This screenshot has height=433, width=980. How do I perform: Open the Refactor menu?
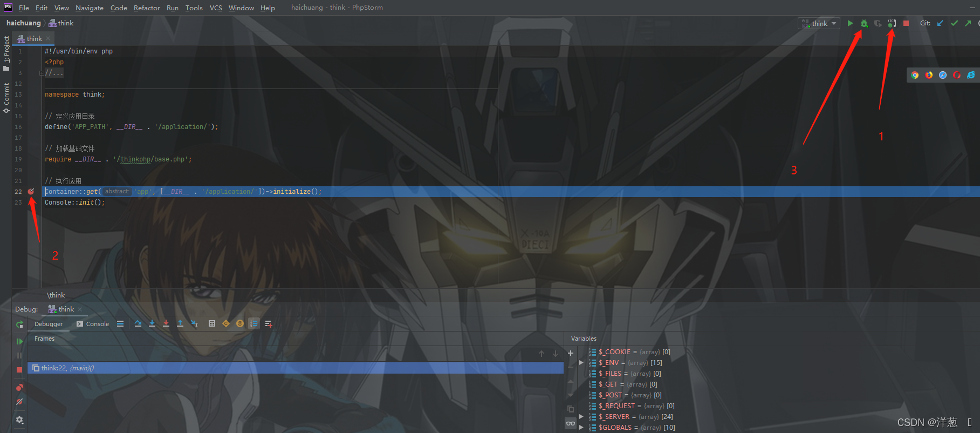tap(147, 8)
